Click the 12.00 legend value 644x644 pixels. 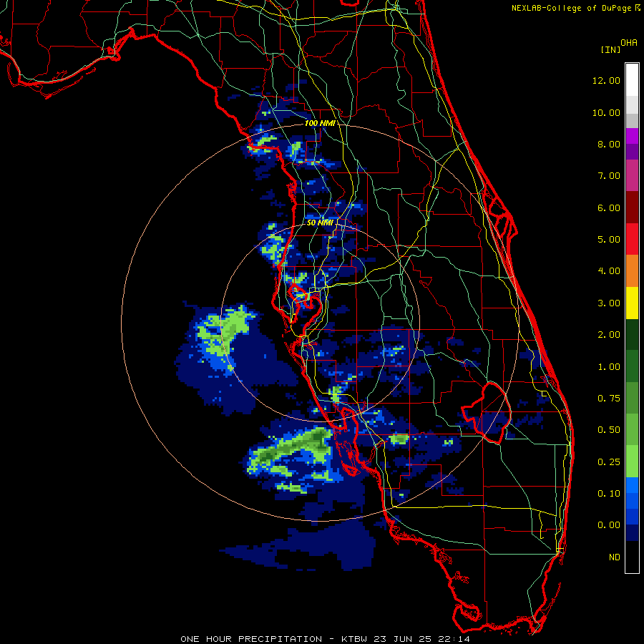(x=606, y=80)
